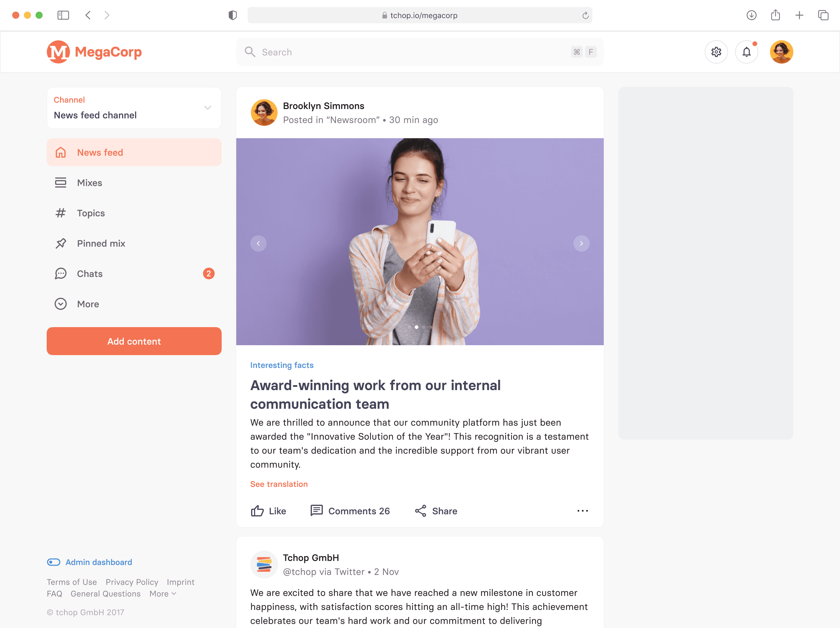Open See translation on the post
840x628 pixels.
coord(279,484)
